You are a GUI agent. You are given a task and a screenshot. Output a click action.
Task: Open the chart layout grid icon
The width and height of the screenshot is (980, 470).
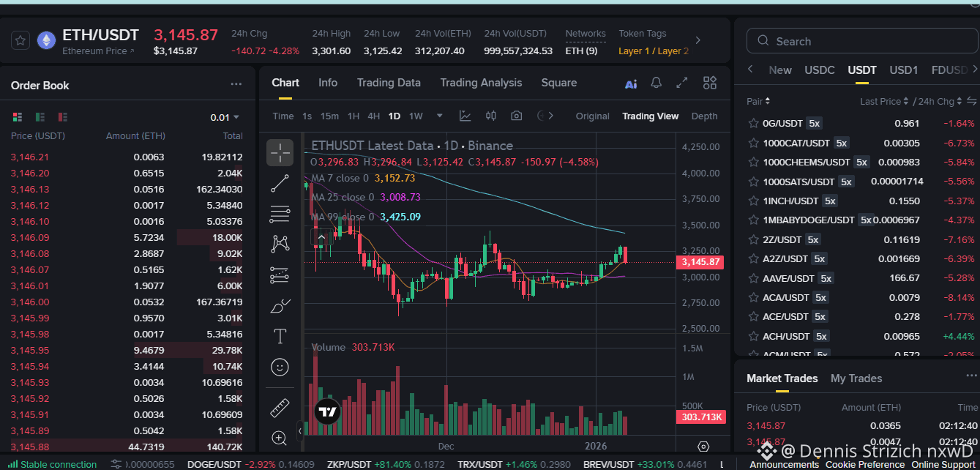[709, 83]
